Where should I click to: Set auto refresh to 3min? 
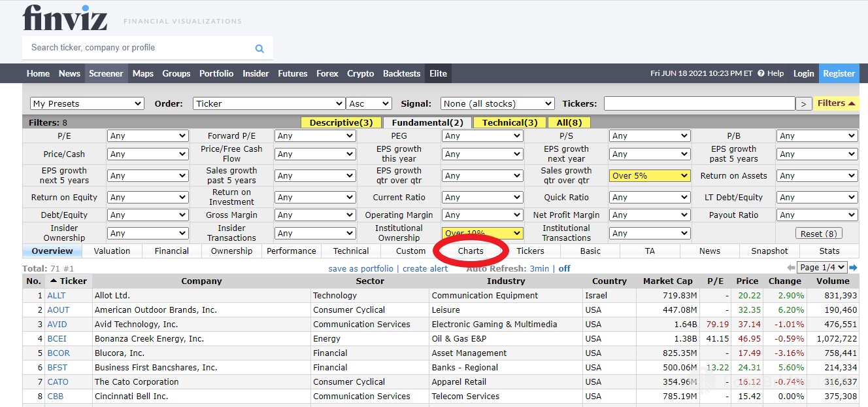point(539,268)
